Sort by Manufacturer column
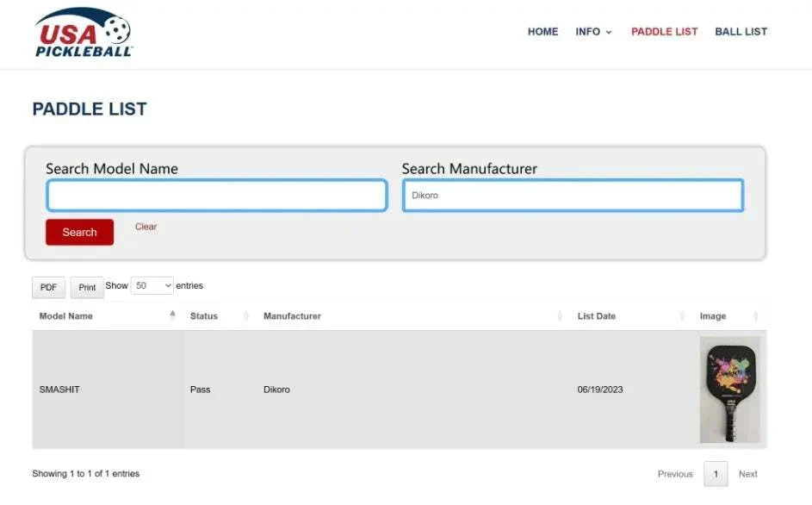The image size is (812, 505). coord(413,315)
